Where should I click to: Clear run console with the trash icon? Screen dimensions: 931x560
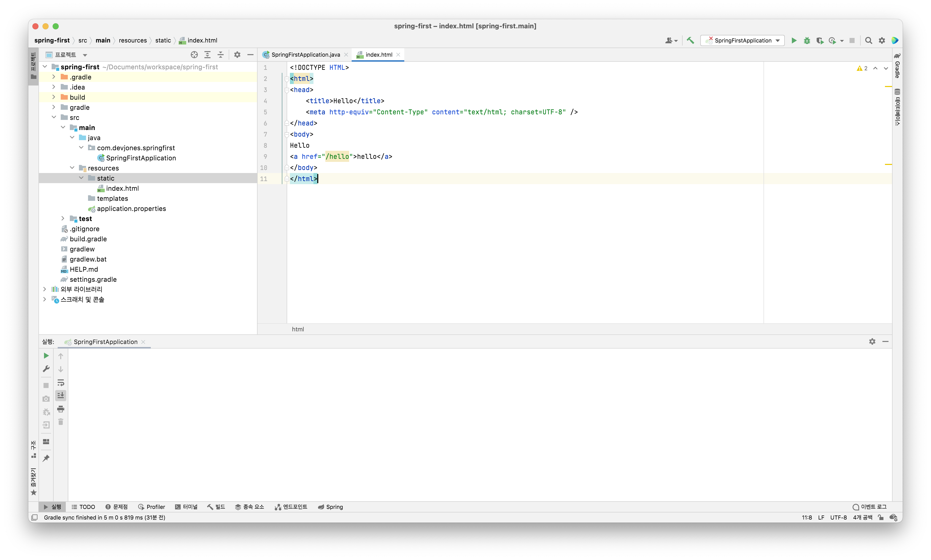point(61,422)
